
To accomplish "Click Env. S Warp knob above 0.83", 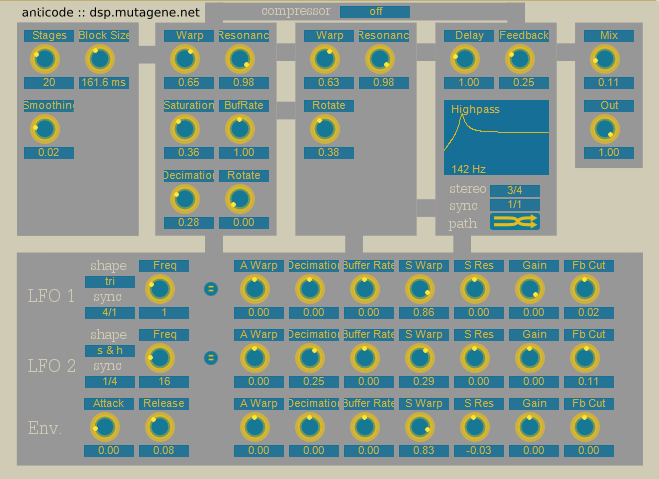I will coord(420,427).
